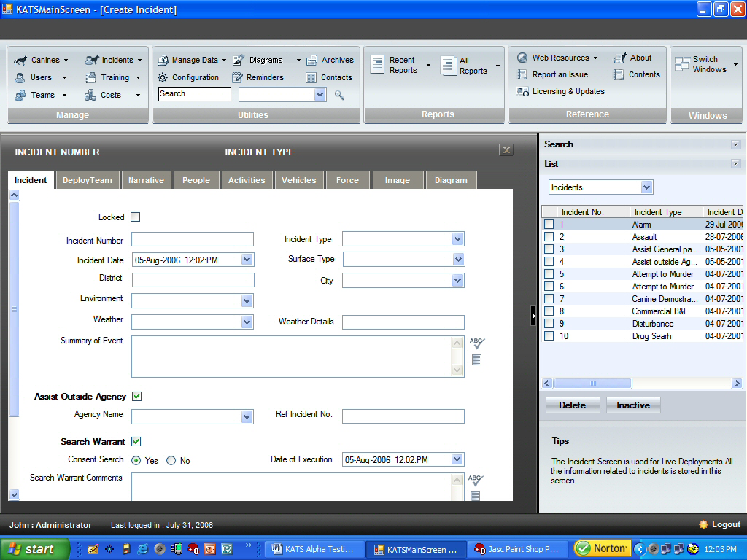Open the Archives icon

(311, 61)
